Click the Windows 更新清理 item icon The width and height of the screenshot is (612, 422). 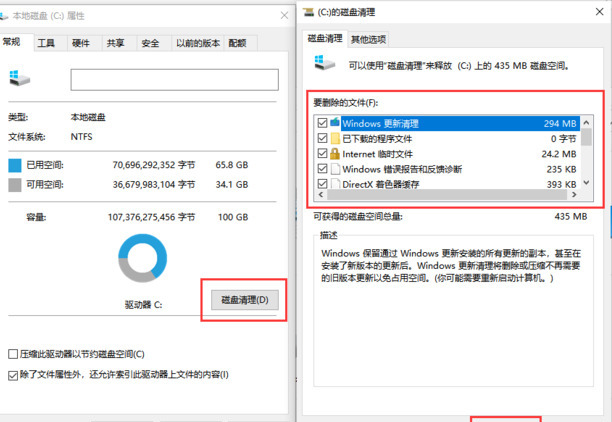tap(336, 123)
